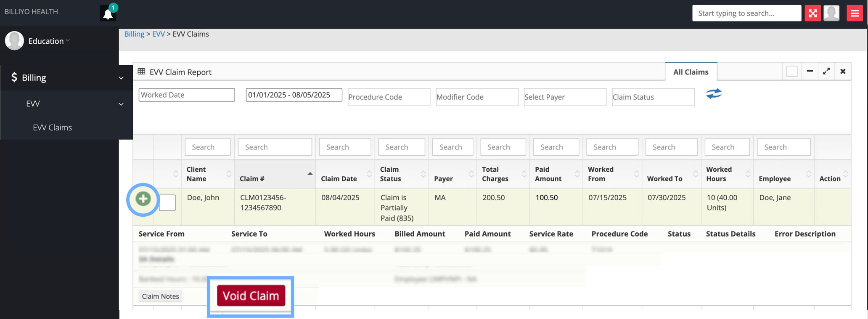Open the Worked Date filter dropdown
868x319 pixels.
tap(187, 95)
